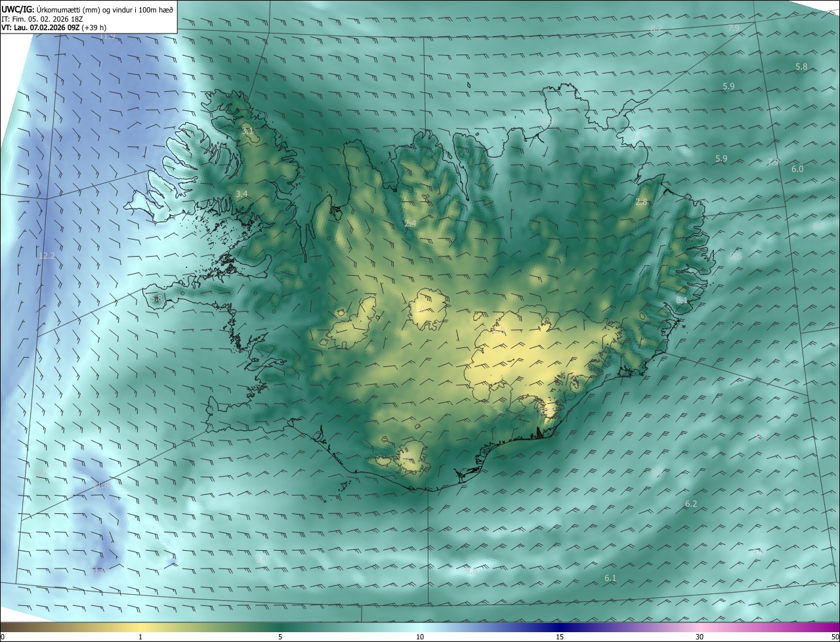Click the 9.8 value label

[471, 570]
